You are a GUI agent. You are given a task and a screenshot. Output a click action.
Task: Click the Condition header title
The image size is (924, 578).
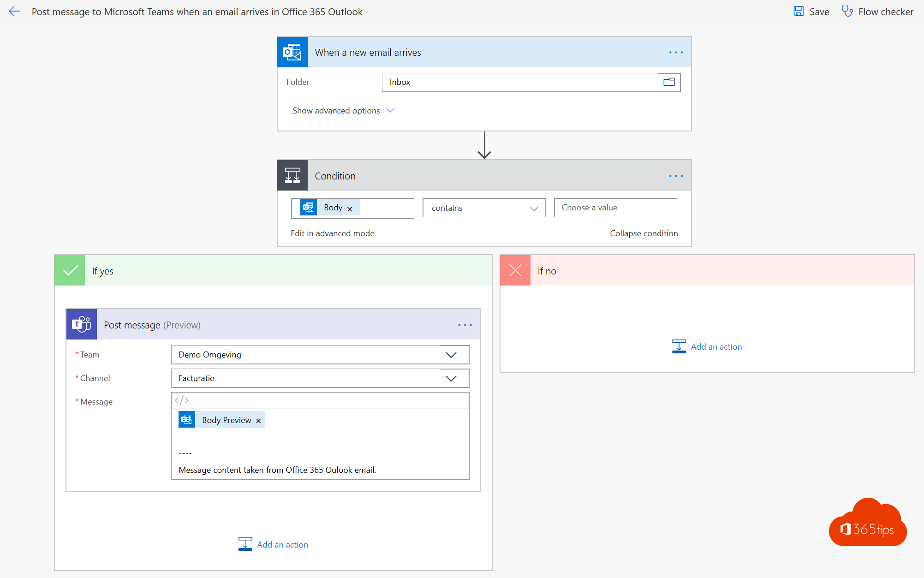(x=335, y=176)
